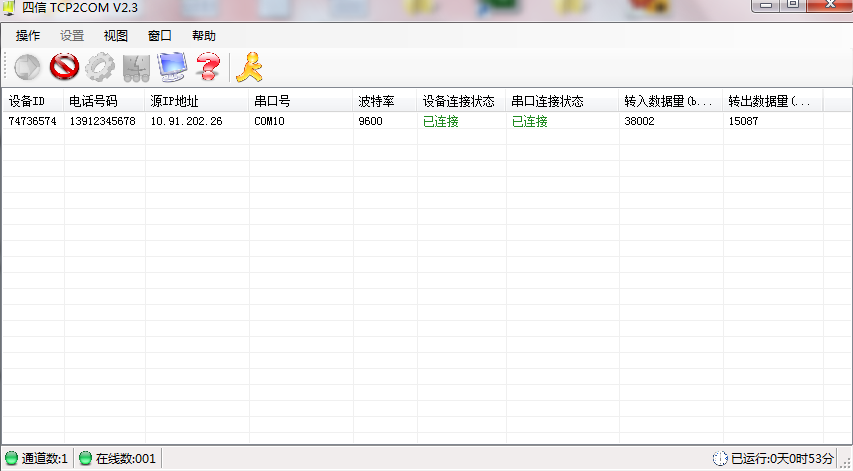Viewport: 853px width, 471px height.
Task: Select the 38002 incoming data cell
Action: pyautogui.click(x=639, y=121)
